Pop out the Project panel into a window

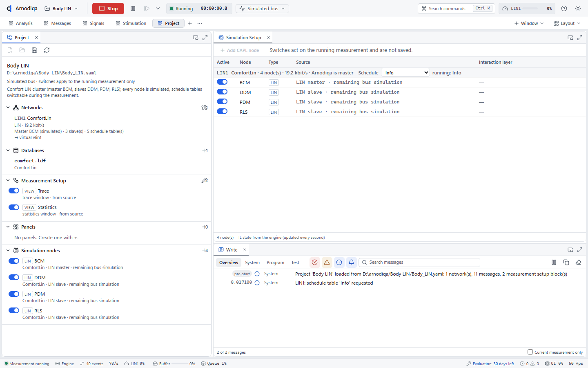(196, 38)
